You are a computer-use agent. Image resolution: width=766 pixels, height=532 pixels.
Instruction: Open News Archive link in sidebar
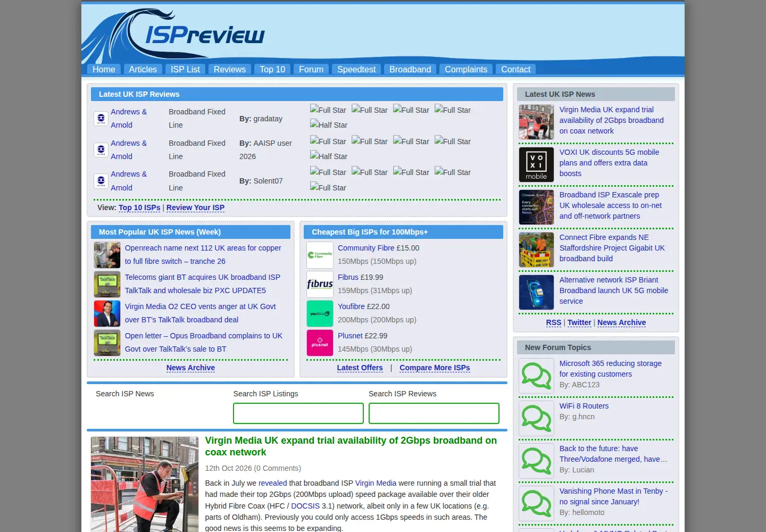(x=621, y=322)
